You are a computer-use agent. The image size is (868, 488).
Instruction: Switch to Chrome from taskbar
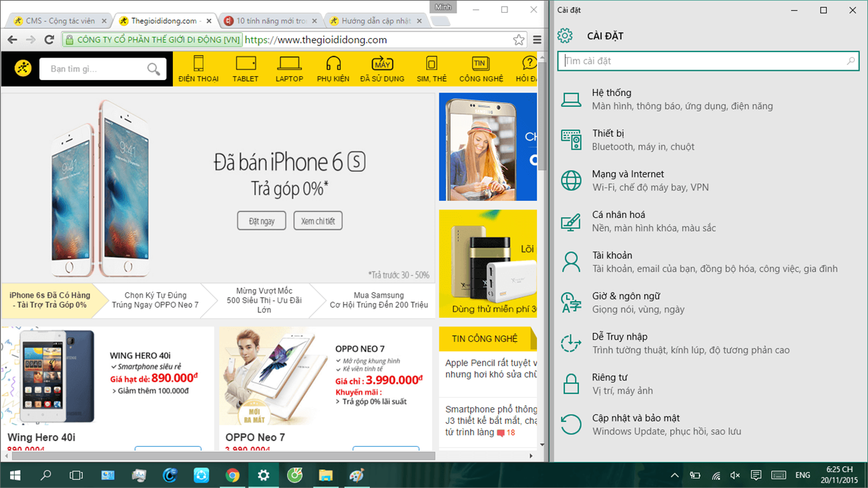pyautogui.click(x=232, y=475)
